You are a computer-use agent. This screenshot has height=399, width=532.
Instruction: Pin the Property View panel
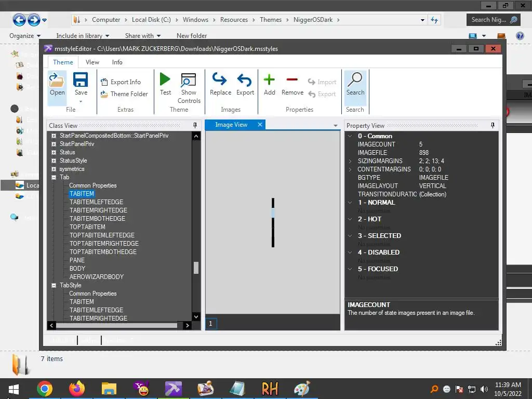click(493, 125)
